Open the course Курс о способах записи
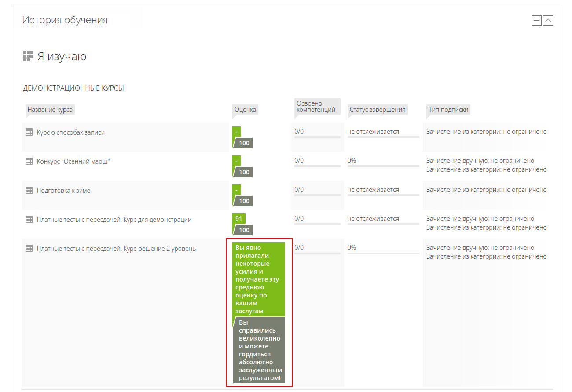This screenshot has height=392, width=572. [x=70, y=132]
